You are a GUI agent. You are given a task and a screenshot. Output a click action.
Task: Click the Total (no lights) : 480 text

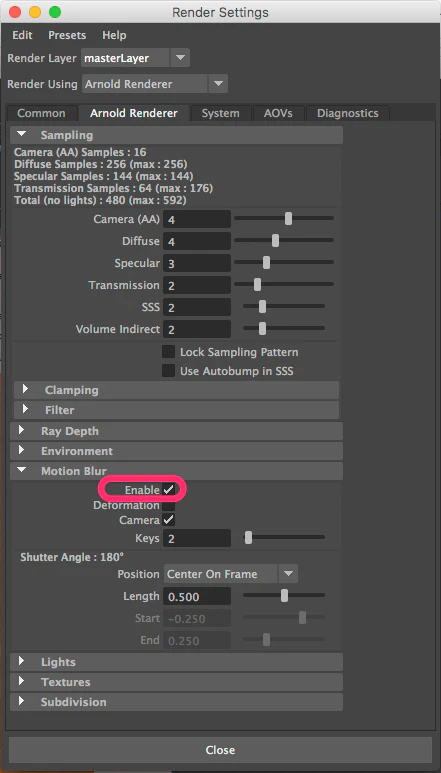click(100, 201)
